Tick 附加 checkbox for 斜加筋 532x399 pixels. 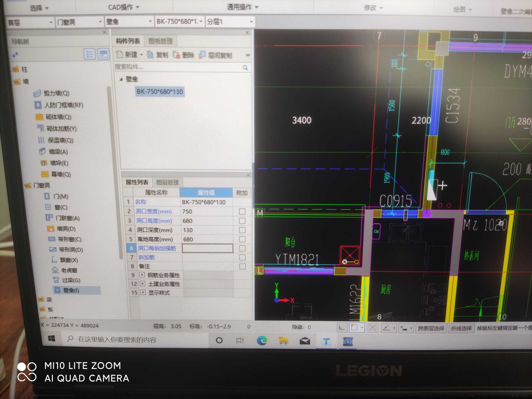click(242, 257)
